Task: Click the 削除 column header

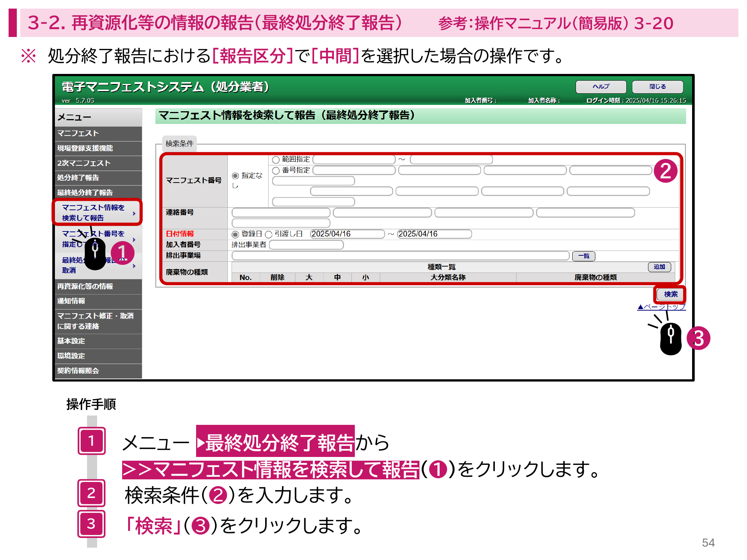Action: point(277,277)
